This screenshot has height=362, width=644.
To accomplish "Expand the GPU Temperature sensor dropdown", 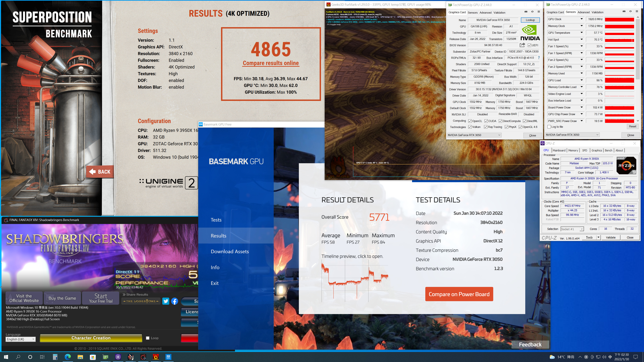I will point(581,33).
